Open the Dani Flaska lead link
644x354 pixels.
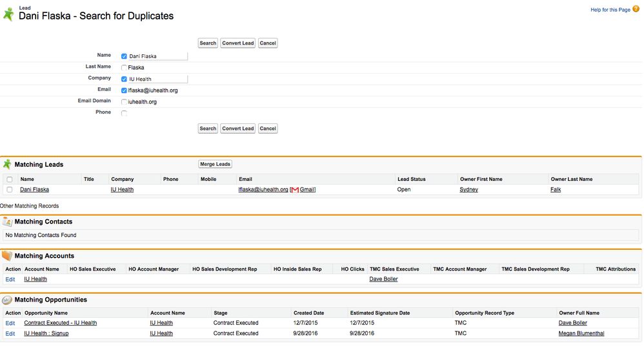click(x=34, y=189)
